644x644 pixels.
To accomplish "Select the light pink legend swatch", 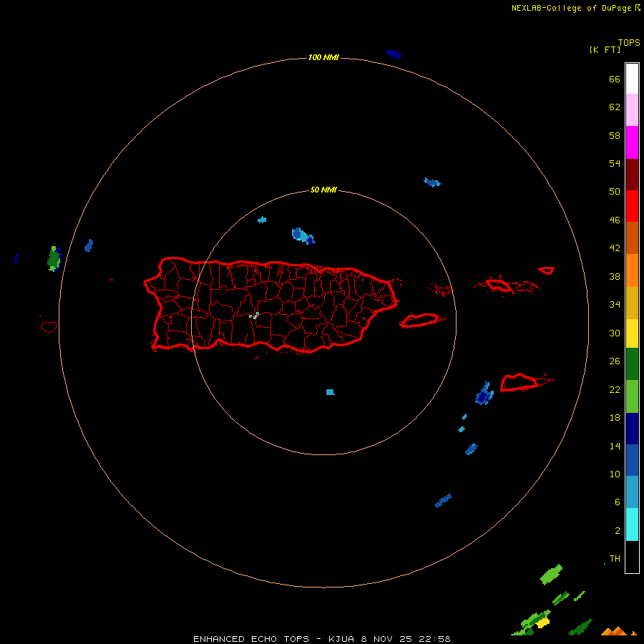I will tap(632, 110).
